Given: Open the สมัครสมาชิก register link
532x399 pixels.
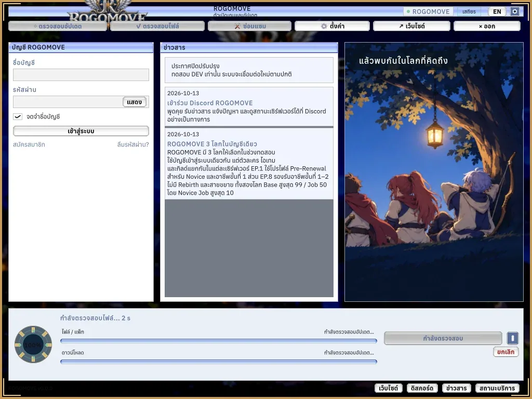Looking at the screenshot, I should click(29, 144).
